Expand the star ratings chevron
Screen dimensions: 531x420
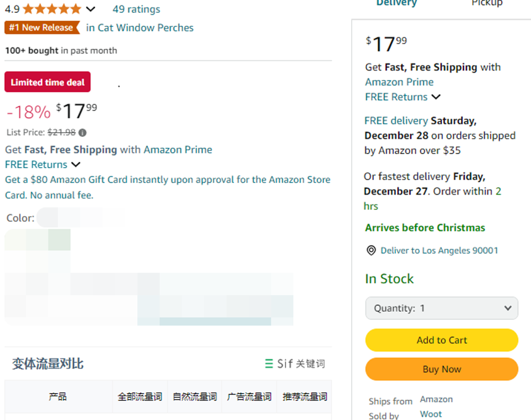click(90, 9)
